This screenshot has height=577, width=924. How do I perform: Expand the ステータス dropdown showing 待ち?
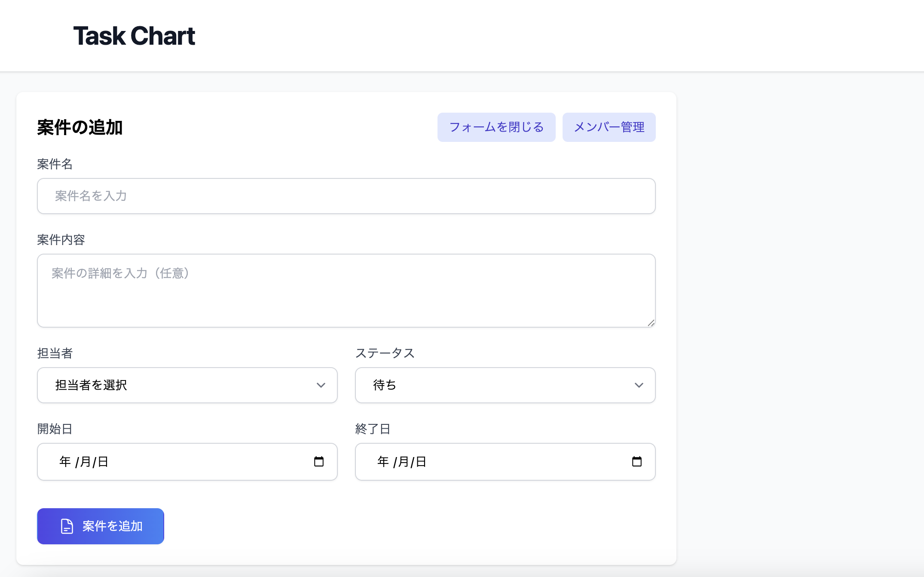point(505,385)
